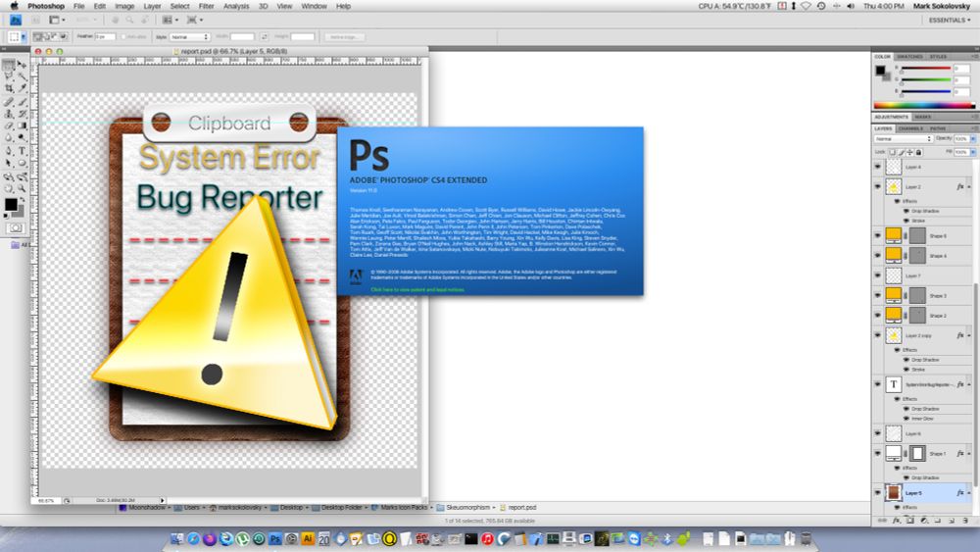This screenshot has height=552, width=980.
Task: Collapse effects of Layer 2 copy arrow
Action: click(969, 335)
